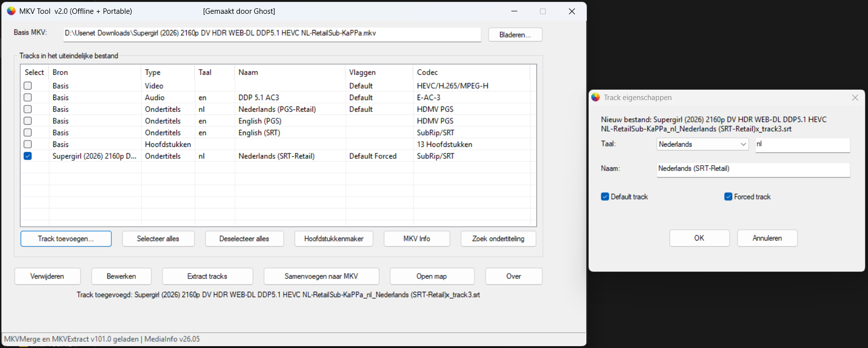Open the Hoofdstukkenmaker tool

coord(334,239)
